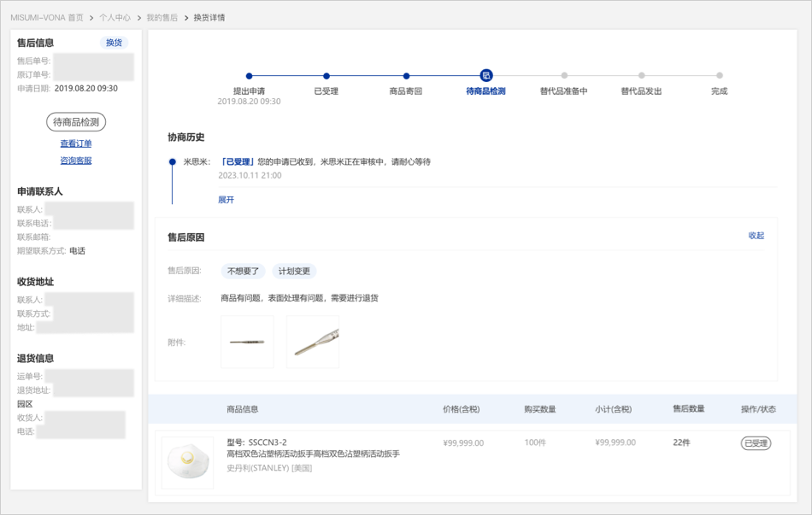Viewport: 812px width, 515px height.
Task: Click the 已受理 status badge in product row
Action: click(756, 443)
